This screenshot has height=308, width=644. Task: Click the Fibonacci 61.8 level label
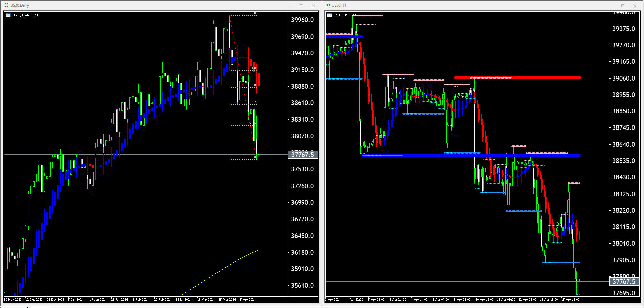tap(253, 68)
